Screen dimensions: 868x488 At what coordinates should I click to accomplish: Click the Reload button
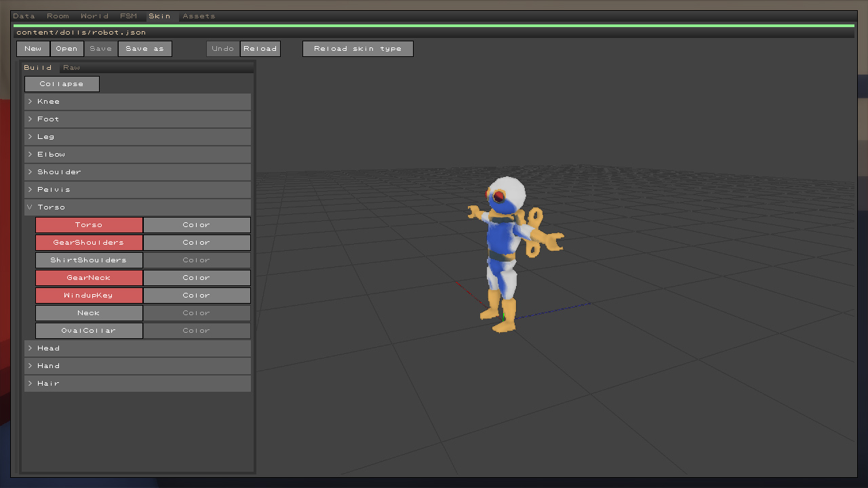pos(260,49)
